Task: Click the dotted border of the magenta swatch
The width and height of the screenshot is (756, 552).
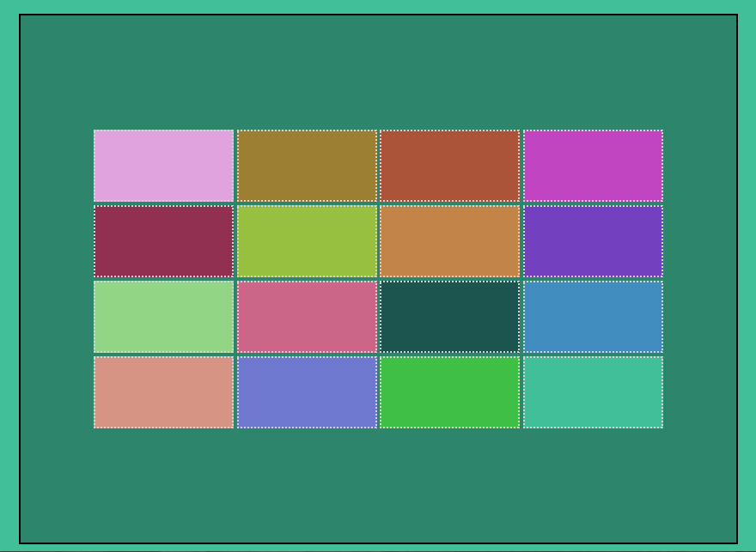Action: tap(593, 130)
